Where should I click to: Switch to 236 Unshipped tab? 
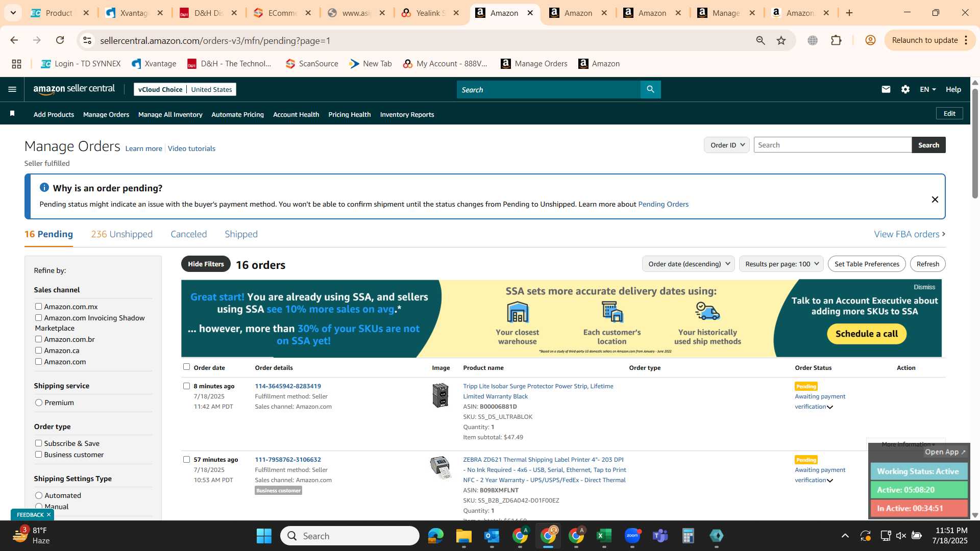121,234
